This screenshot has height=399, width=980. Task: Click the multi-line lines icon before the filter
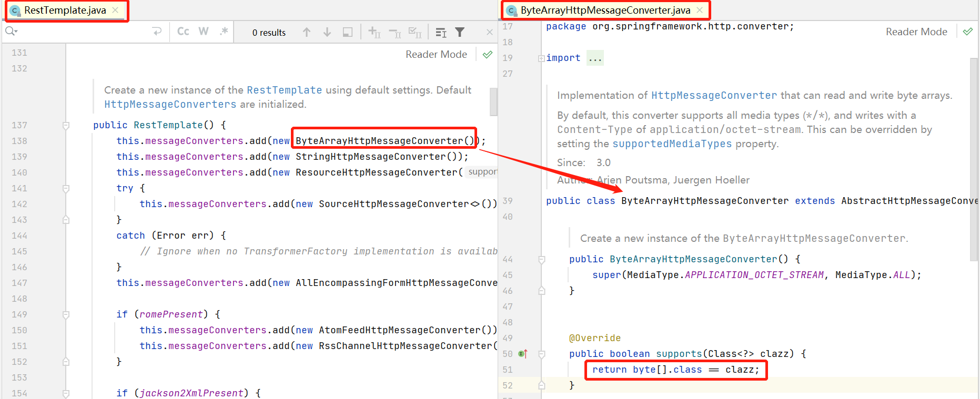click(441, 33)
